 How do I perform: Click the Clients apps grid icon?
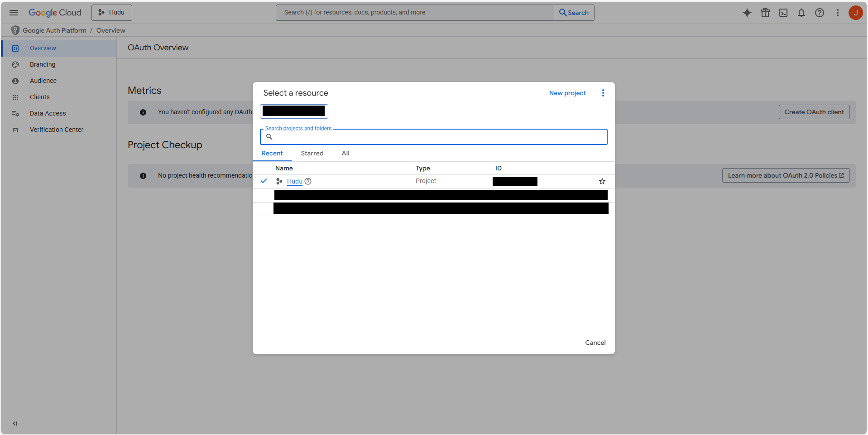click(x=15, y=97)
